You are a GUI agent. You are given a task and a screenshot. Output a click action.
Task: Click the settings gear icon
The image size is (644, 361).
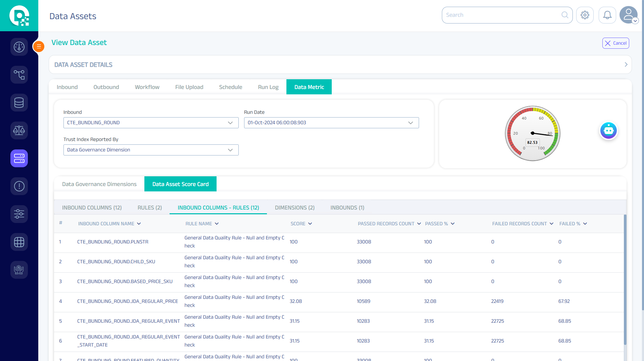(585, 15)
